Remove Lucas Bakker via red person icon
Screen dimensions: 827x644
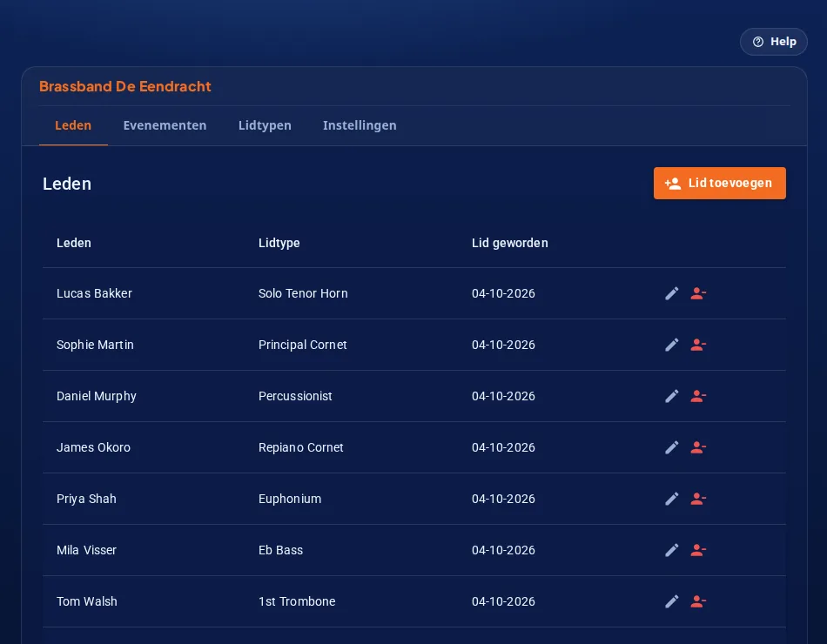pyautogui.click(x=698, y=293)
